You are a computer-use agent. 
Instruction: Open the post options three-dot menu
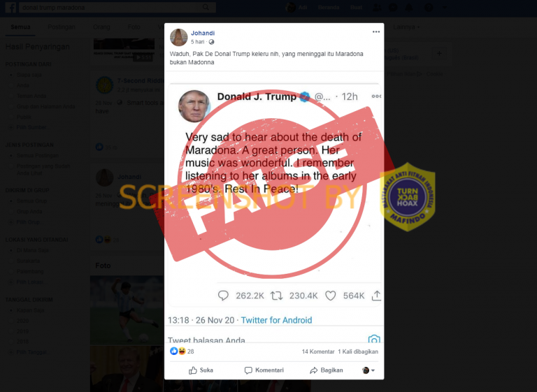point(376,32)
